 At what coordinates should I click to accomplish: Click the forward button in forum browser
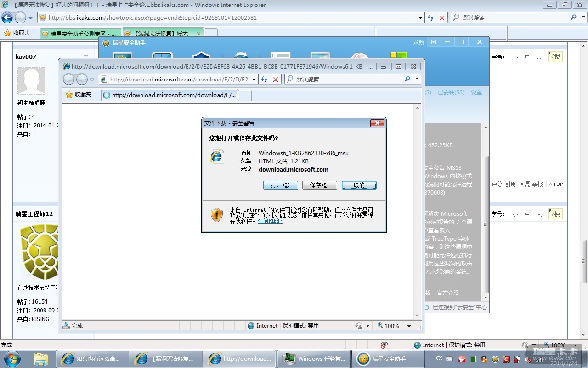coord(21,18)
